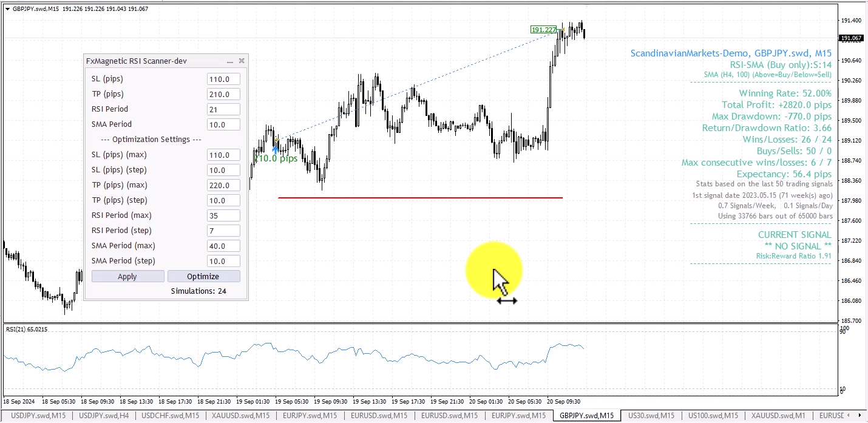The height and width of the screenshot is (423, 868).
Task: Switch to the USDCHF.swd,M15 tab
Action: 170,416
